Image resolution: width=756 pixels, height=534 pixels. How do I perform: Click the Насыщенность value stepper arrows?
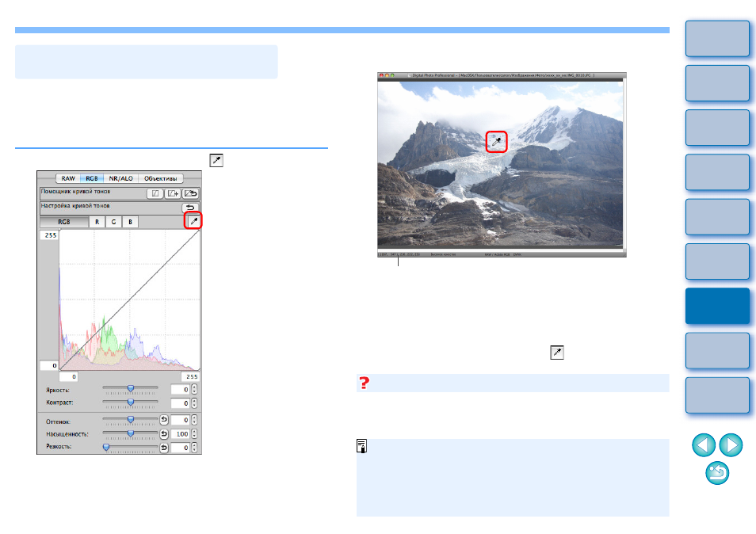194,433
